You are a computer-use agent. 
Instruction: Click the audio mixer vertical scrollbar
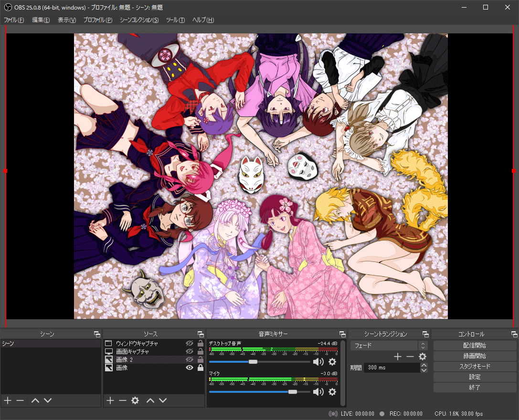click(343, 373)
